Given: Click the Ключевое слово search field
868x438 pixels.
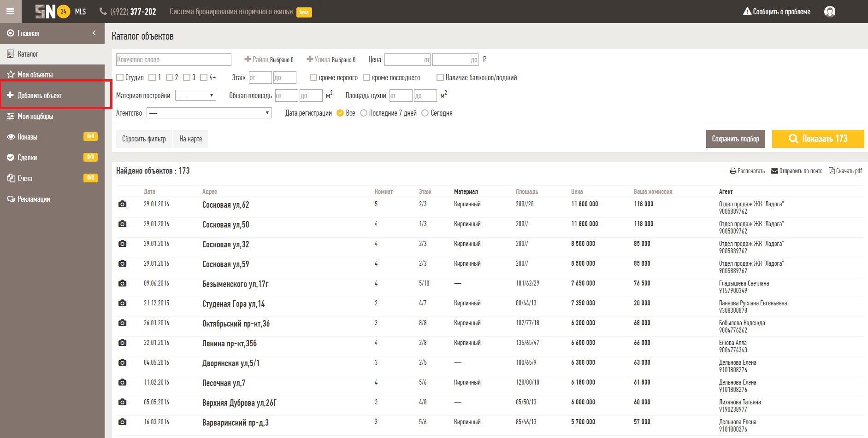Looking at the screenshot, I should (173, 59).
